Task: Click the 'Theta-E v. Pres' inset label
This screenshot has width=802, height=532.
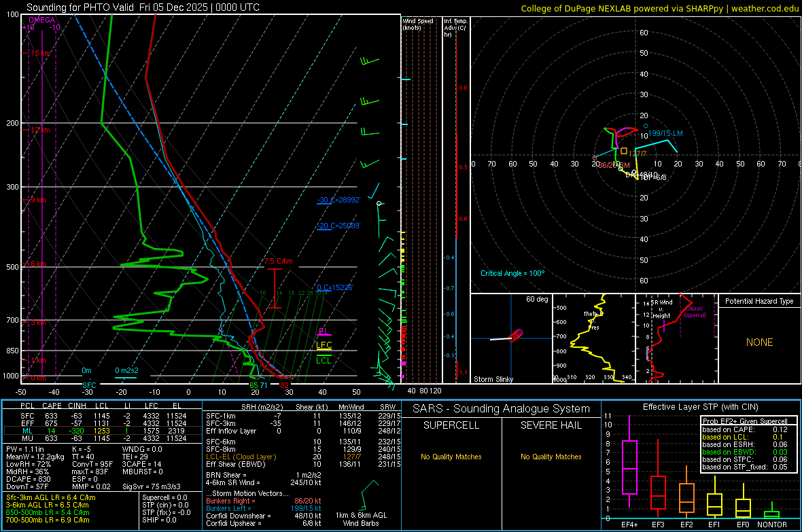Action: [593, 320]
